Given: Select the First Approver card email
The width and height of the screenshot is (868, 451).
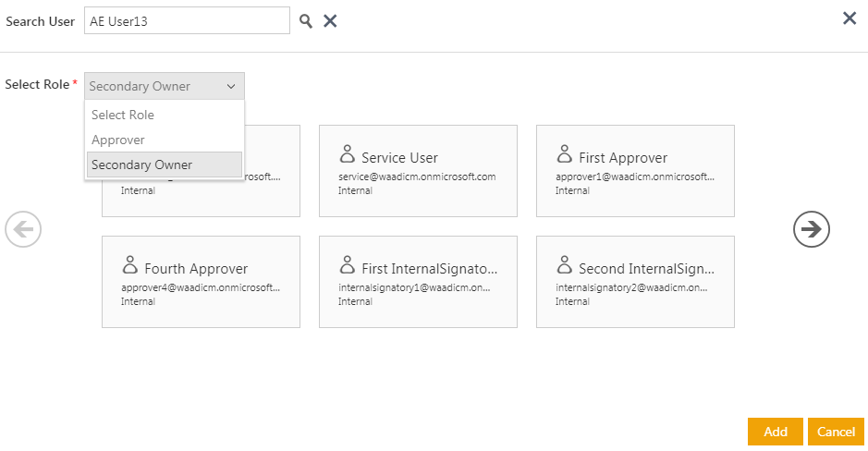Looking at the screenshot, I should point(635,177).
